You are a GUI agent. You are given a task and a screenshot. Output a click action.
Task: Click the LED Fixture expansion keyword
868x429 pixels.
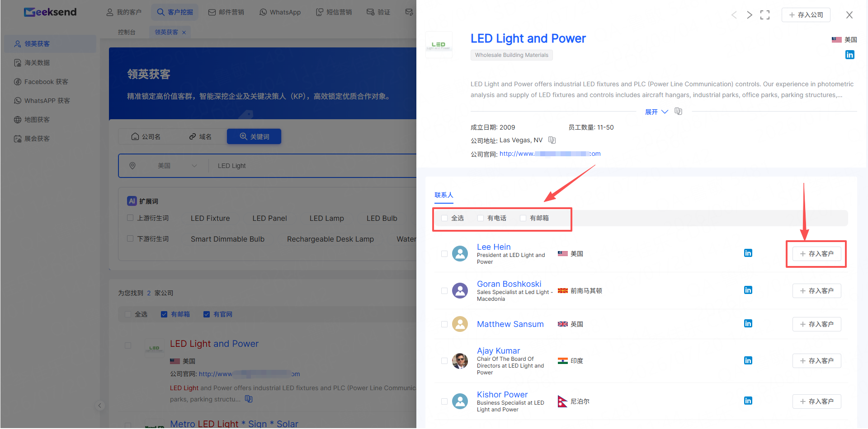[210, 219]
